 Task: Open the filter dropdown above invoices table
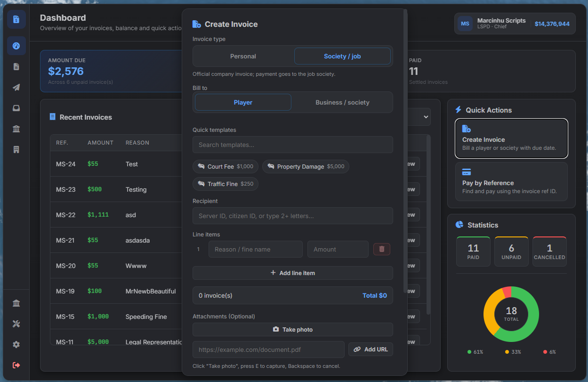click(419, 117)
